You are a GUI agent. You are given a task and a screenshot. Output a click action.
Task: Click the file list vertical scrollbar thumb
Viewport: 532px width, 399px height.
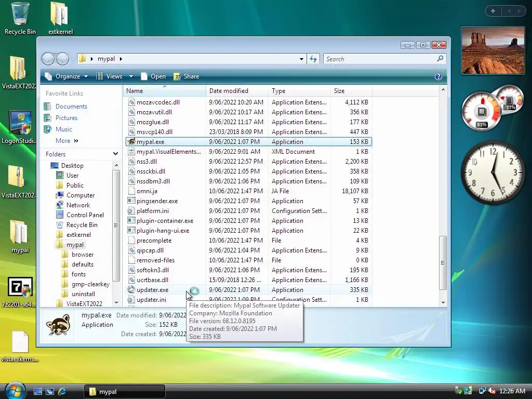443,262
